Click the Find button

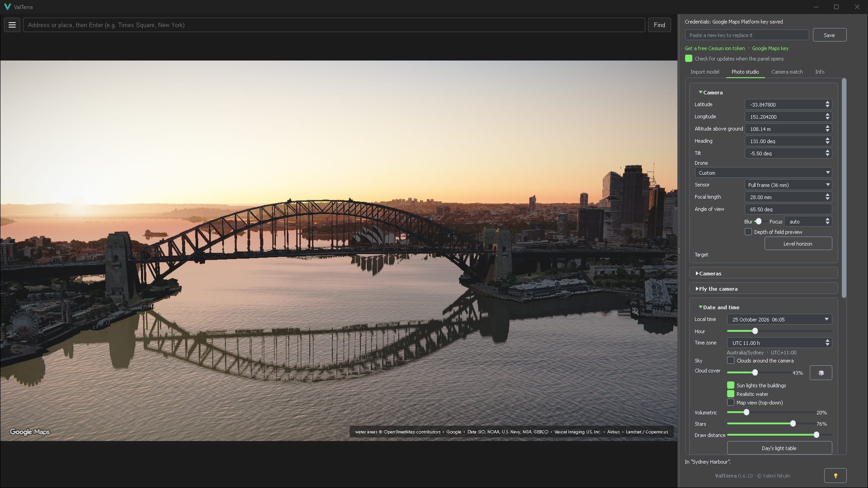[x=659, y=25]
